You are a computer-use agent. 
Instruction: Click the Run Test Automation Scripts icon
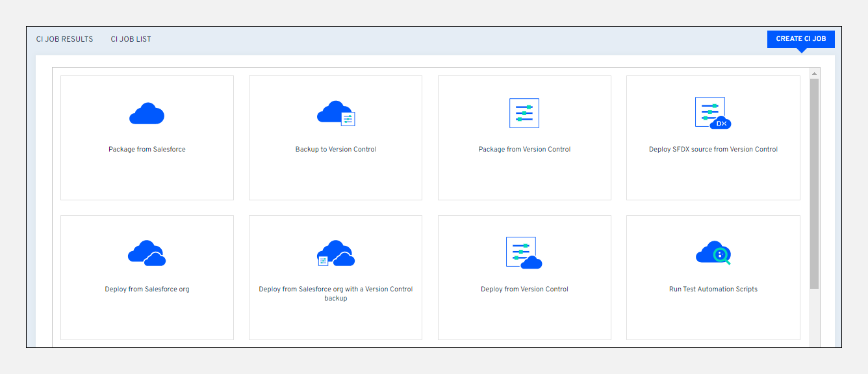tap(713, 253)
